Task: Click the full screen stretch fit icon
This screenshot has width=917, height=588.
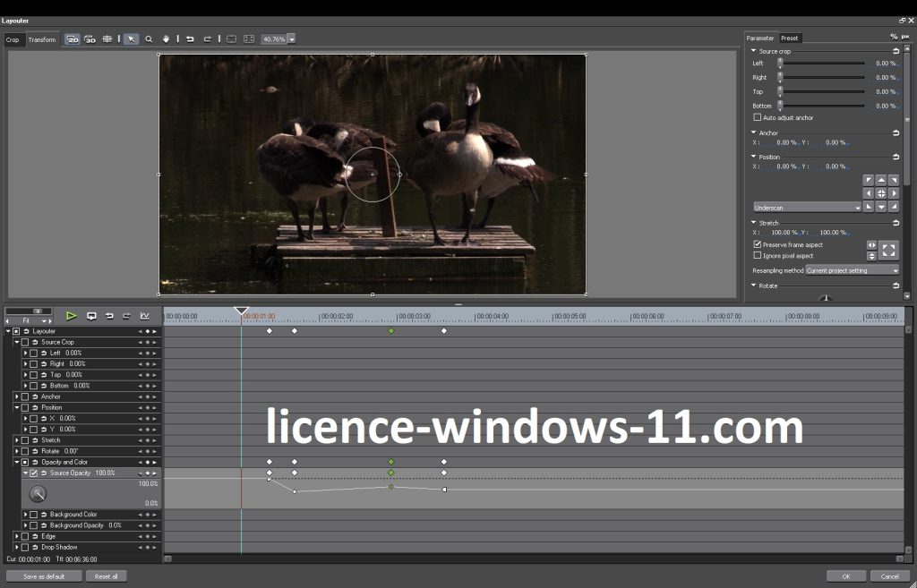Action: tap(888, 250)
